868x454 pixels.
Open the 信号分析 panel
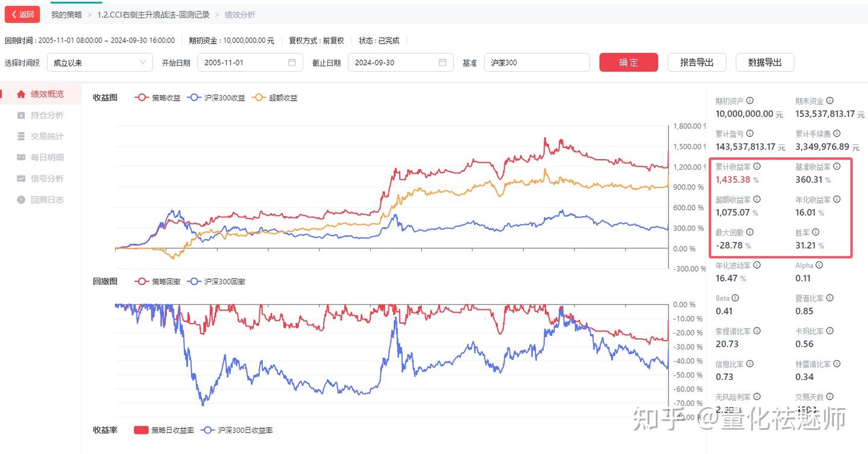pos(45,178)
